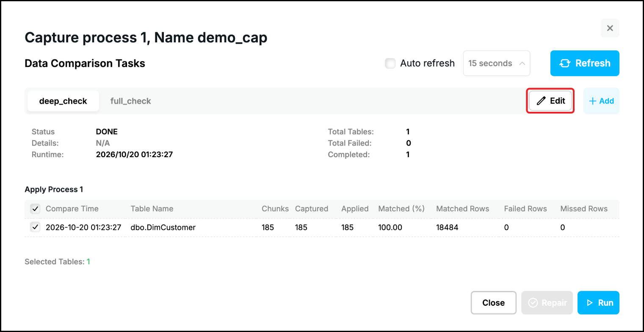The width and height of the screenshot is (644, 332).
Task: Click the Selected Tables count
Action: coord(88,262)
